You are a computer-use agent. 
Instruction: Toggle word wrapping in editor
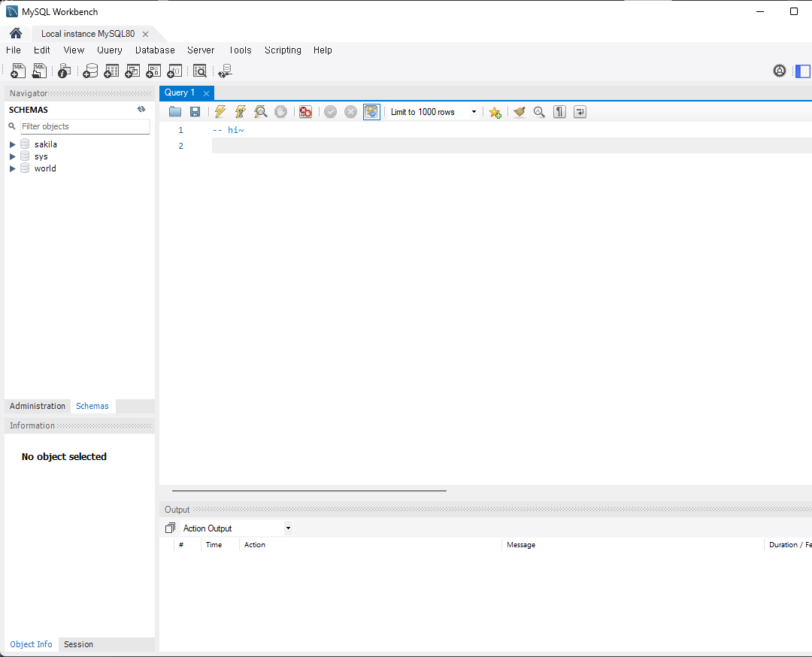point(580,112)
